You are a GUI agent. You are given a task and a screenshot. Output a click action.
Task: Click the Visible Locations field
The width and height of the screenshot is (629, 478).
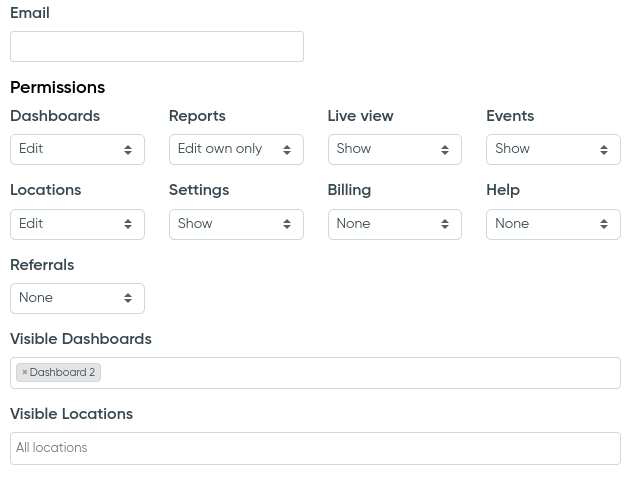(315, 448)
